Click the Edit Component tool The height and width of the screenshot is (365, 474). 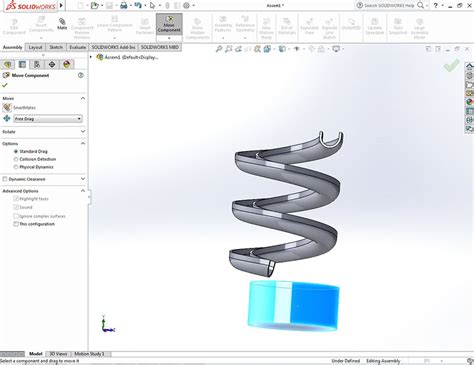tap(14, 27)
